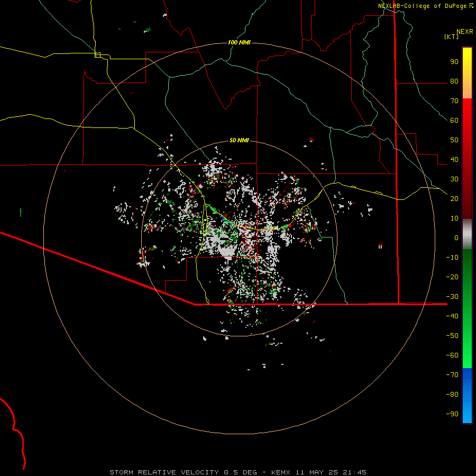The width and height of the screenshot is (476, 476).
Task: Click the NEXR label above color scale
Action: click(465, 32)
